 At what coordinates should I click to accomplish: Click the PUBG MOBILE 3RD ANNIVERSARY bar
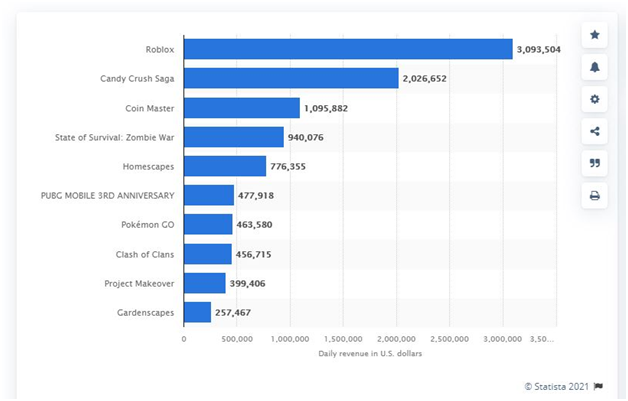pos(209,195)
